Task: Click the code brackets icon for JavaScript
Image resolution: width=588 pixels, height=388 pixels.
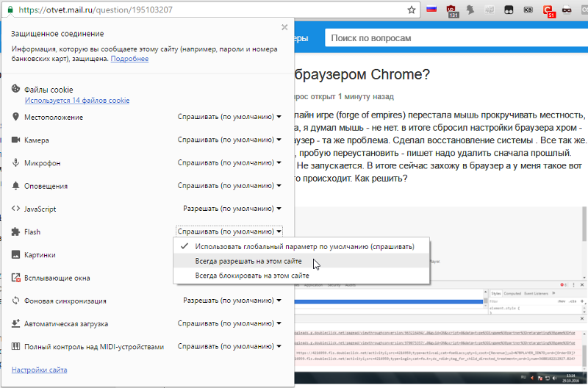Action: (x=15, y=209)
